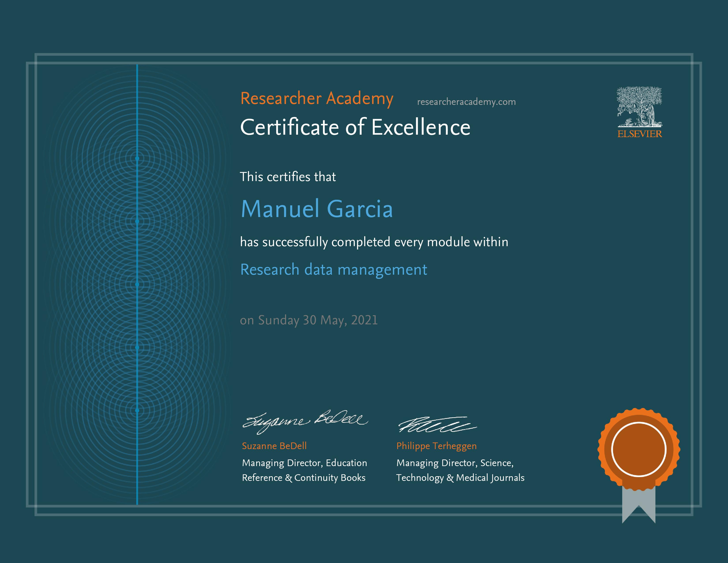The image size is (728, 563).
Task: Click Philippe Terheggen's handwritten signature
Action: [x=438, y=424]
